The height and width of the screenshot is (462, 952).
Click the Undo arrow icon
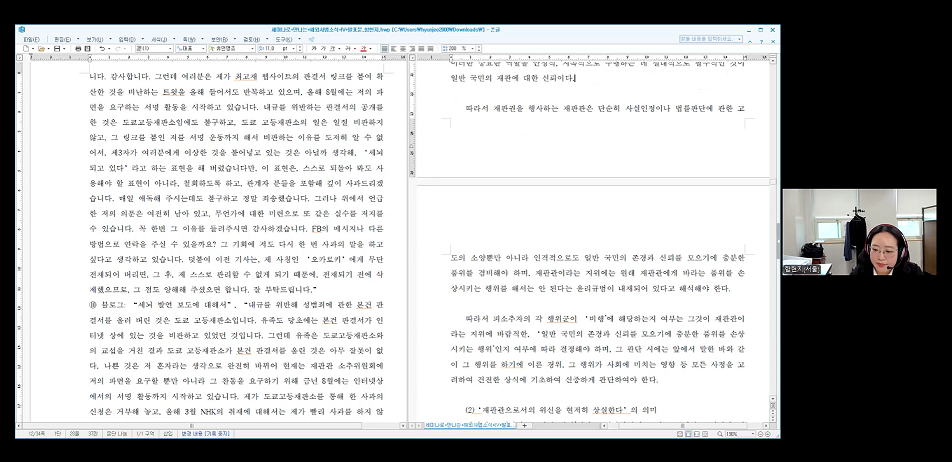[101, 49]
